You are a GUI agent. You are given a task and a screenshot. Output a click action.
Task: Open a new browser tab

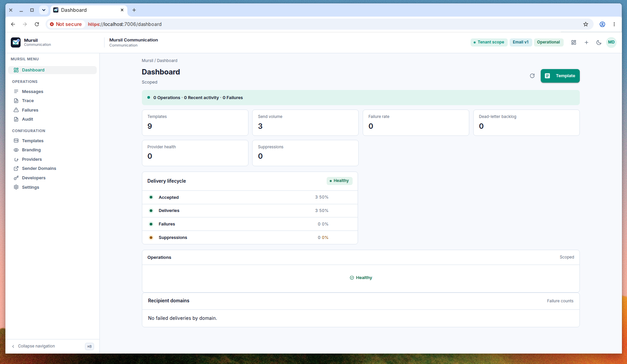pyautogui.click(x=134, y=10)
